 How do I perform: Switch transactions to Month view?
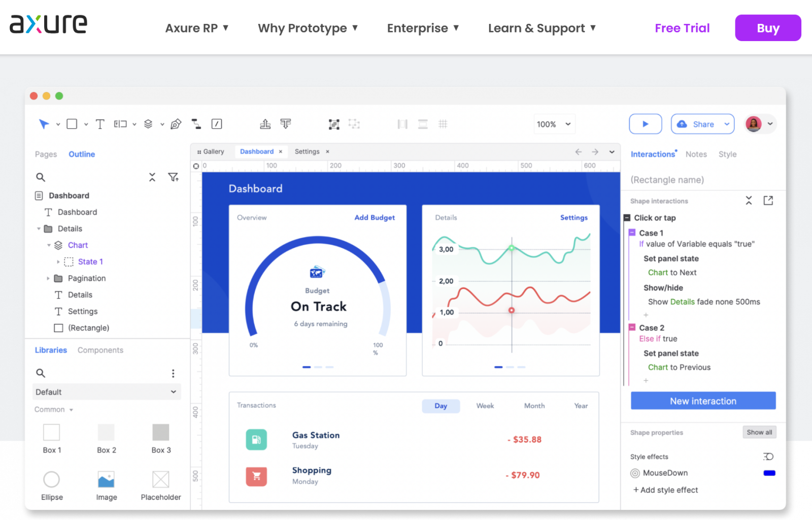click(534, 406)
